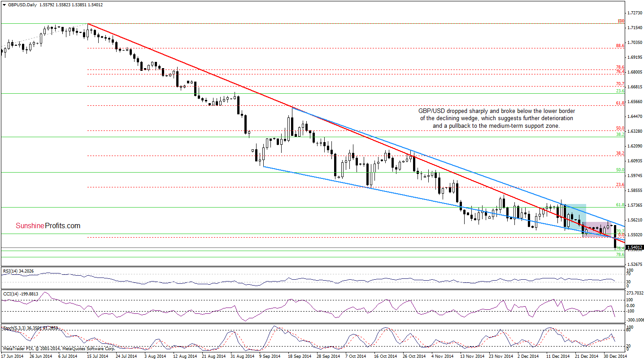Click the 12 Aug 2014 date label
The image size is (644, 360).
184,356
